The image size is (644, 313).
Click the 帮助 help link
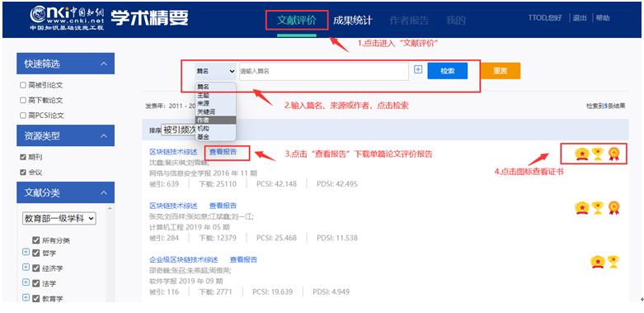click(x=603, y=18)
